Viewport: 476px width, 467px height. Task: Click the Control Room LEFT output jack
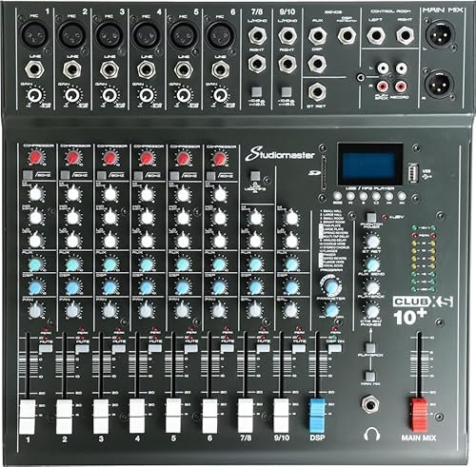point(376,35)
